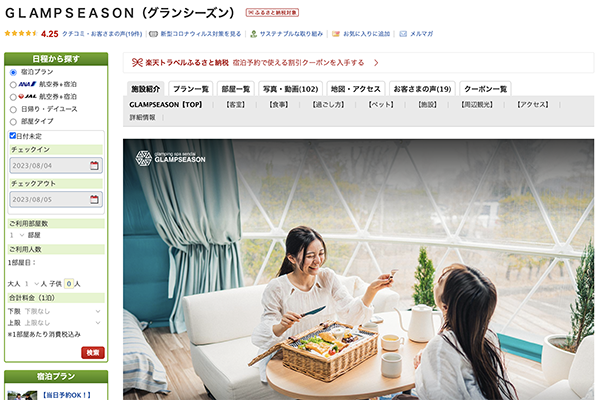
Task: Expand the maximum price dropdown
Action: [63, 323]
